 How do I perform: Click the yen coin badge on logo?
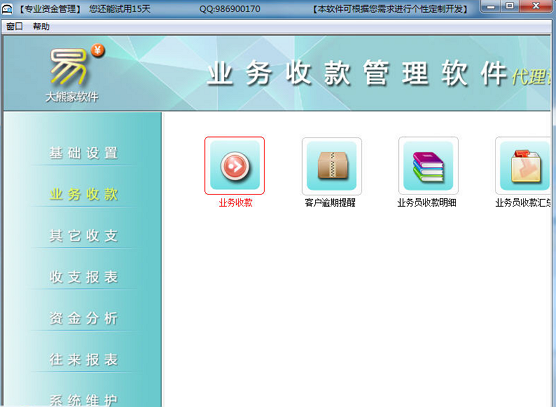[x=98, y=50]
